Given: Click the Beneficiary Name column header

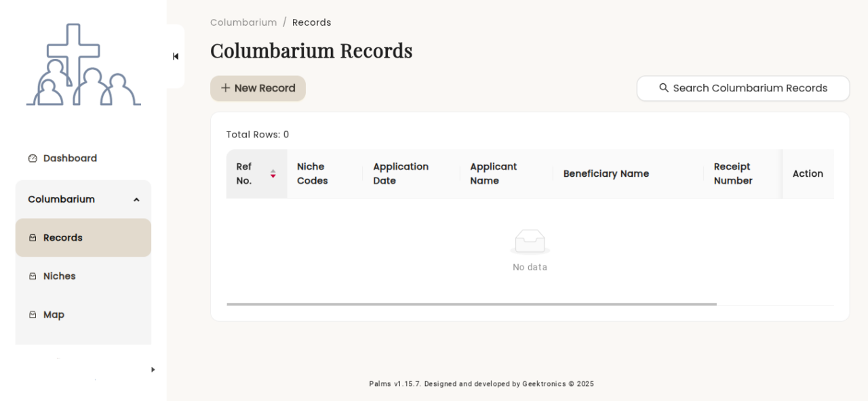Looking at the screenshot, I should tap(606, 173).
